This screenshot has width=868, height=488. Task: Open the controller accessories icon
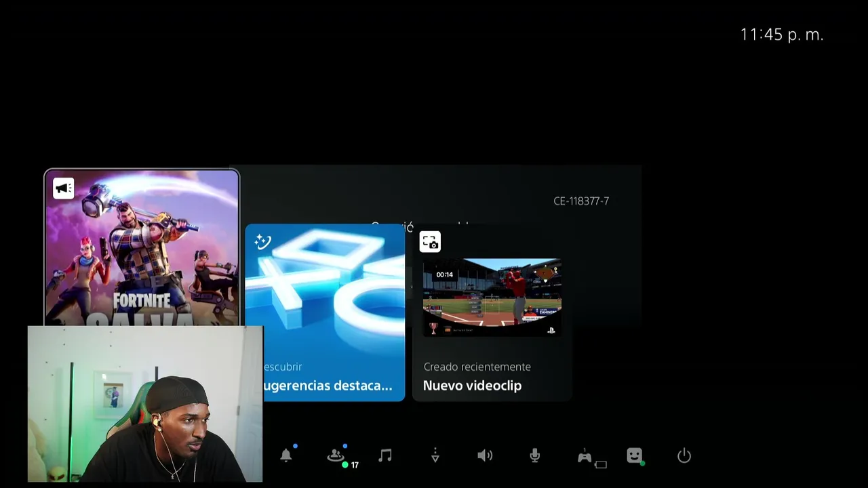point(586,457)
